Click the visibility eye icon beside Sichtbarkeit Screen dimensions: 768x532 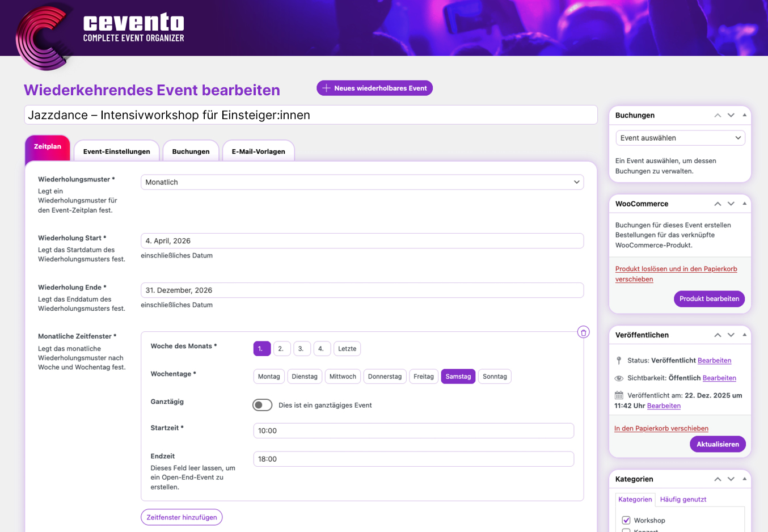pos(619,378)
